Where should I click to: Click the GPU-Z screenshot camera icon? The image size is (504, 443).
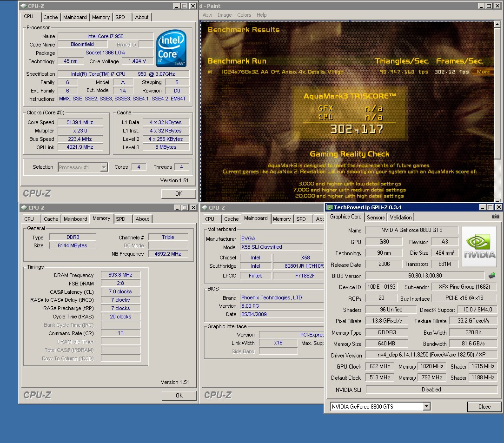(x=495, y=217)
